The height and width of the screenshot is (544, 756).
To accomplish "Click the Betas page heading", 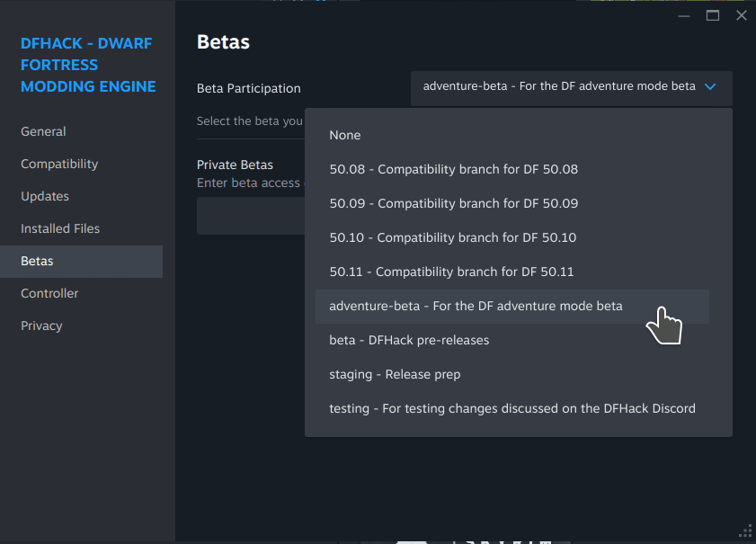I will coord(223,42).
